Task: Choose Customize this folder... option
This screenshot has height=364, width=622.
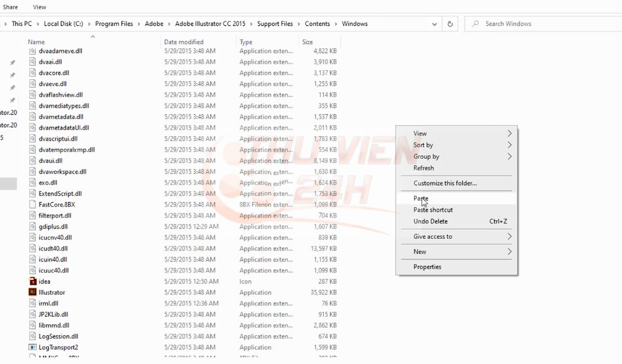Action: coord(457,183)
